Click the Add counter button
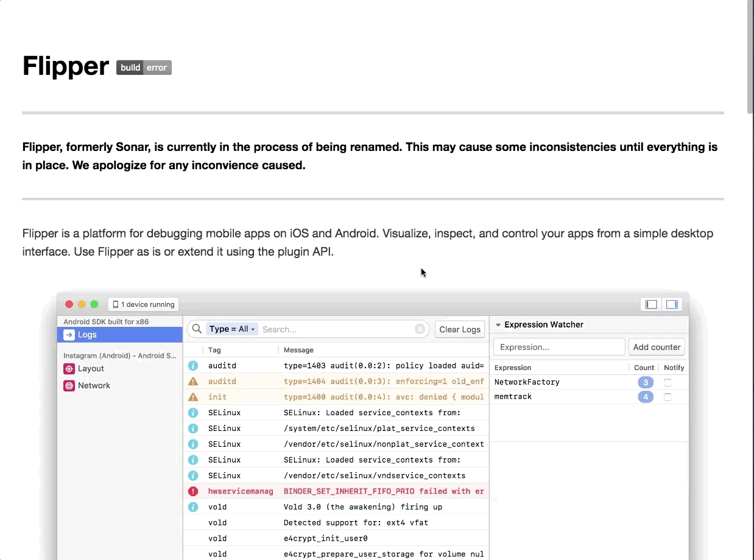 657,347
